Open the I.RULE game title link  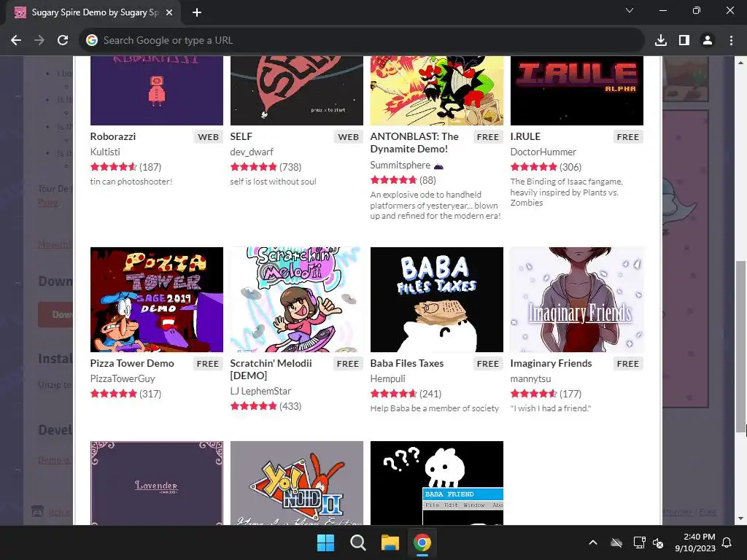[x=525, y=136]
